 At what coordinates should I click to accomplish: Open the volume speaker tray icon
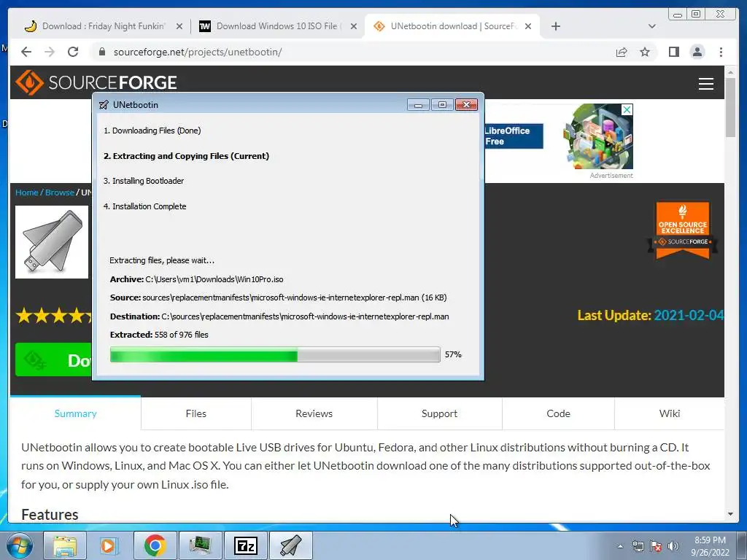(673, 546)
